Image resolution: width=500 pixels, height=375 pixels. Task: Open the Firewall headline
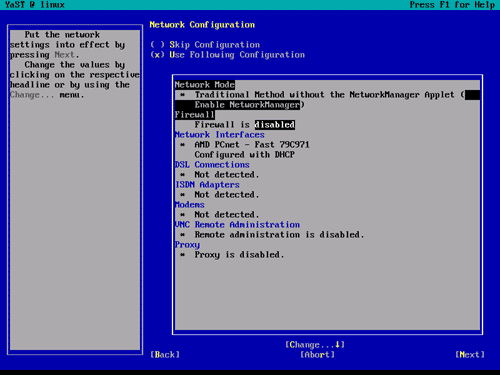(195, 115)
